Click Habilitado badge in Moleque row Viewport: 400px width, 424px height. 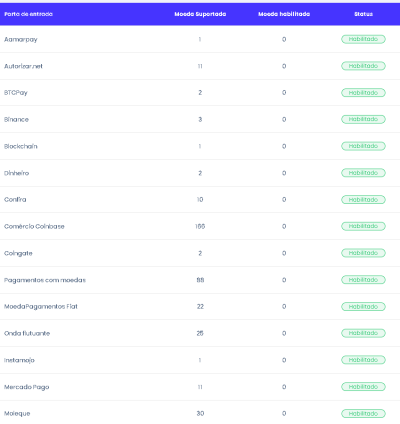pos(363,414)
